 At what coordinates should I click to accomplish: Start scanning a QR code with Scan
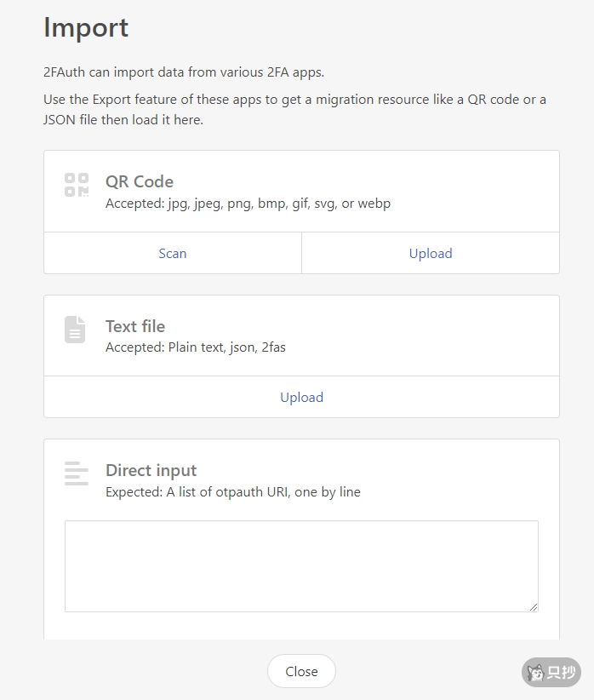tap(173, 253)
